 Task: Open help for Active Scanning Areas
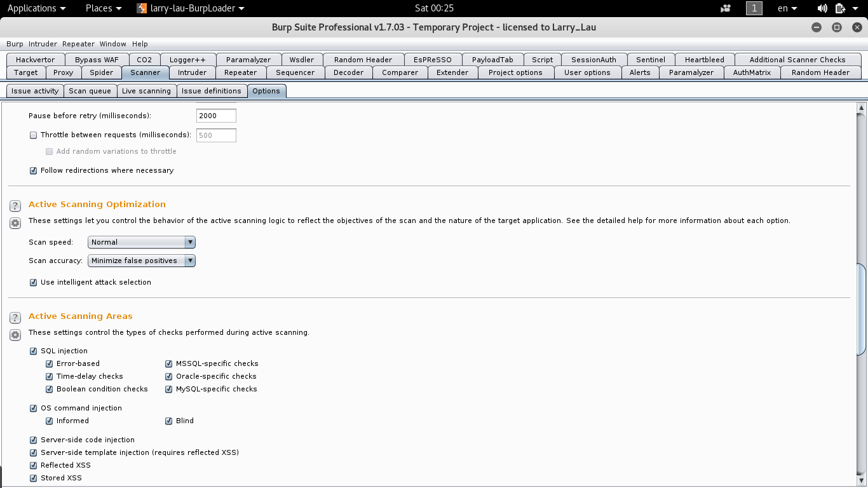(x=15, y=318)
